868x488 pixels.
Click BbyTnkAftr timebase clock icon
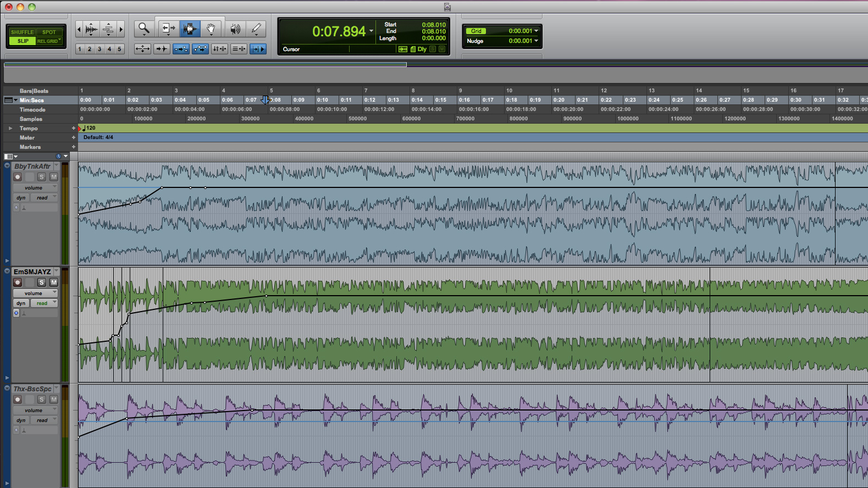tap(16, 208)
